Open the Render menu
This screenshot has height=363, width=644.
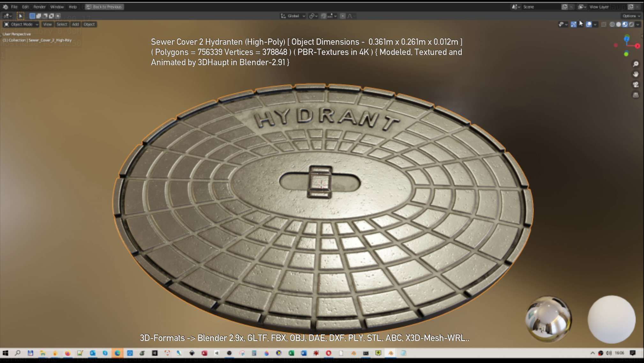tap(40, 7)
